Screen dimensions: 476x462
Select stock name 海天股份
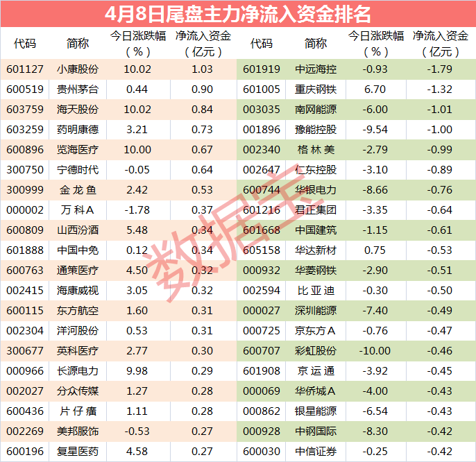(78, 110)
